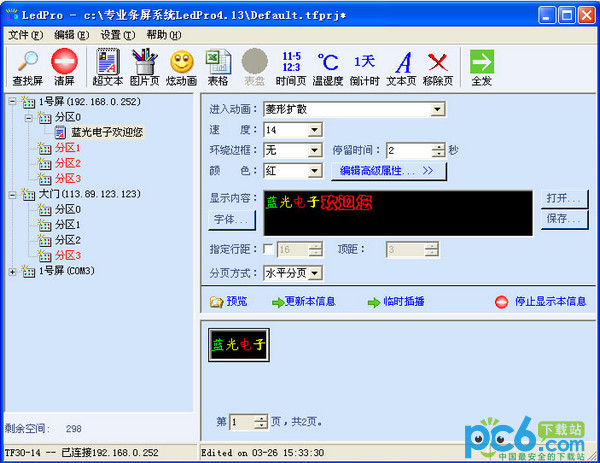Screen dimensions: 600x463
Task: Select red 分区3 under 大门
Action: click(68, 255)
